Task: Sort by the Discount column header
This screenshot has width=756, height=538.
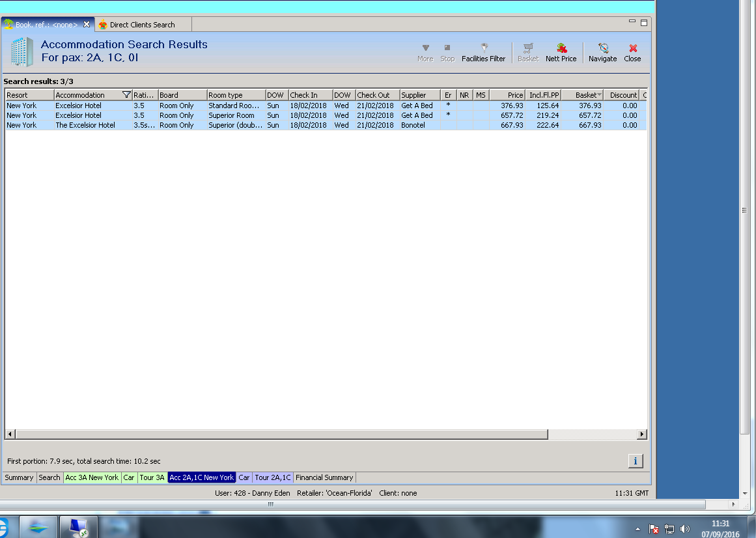Action: [621, 95]
